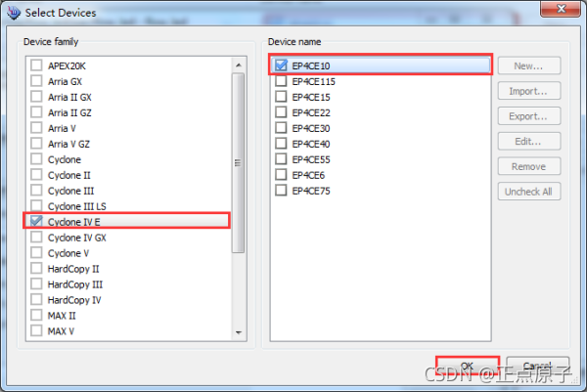Screen dimensions: 587x392
Task: Select the EP4CE75 device name text
Action: pyautogui.click(x=311, y=191)
